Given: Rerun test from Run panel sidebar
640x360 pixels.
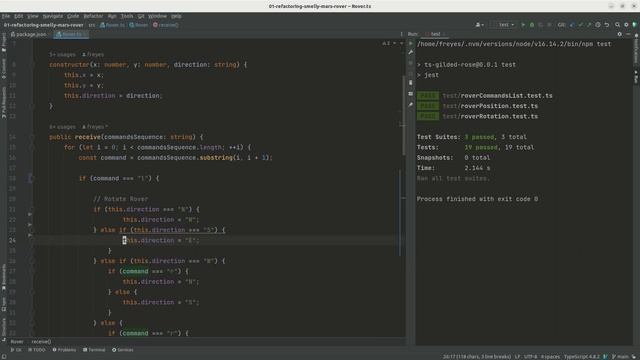Looking at the screenshot, I should 411,44.
